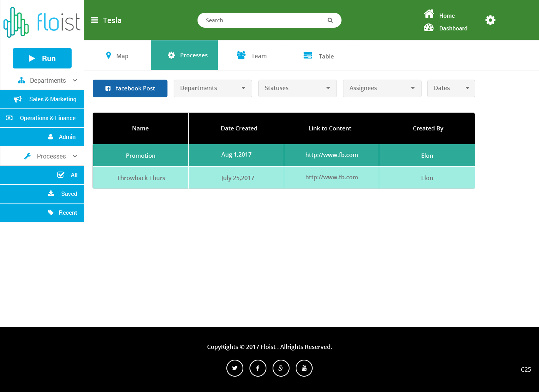Open the Promotion row's fb.com link

coord(331,155)
